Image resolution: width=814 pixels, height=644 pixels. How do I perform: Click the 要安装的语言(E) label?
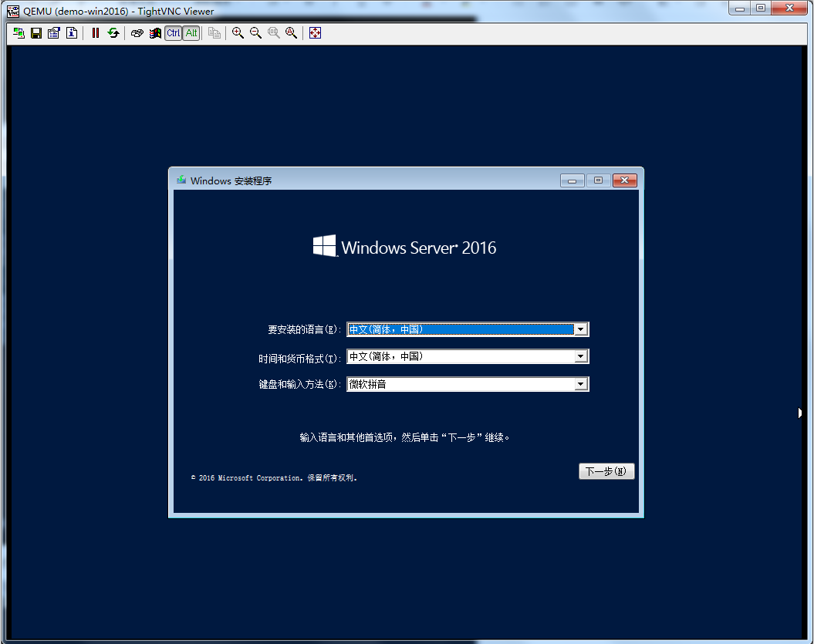(304, 329)
